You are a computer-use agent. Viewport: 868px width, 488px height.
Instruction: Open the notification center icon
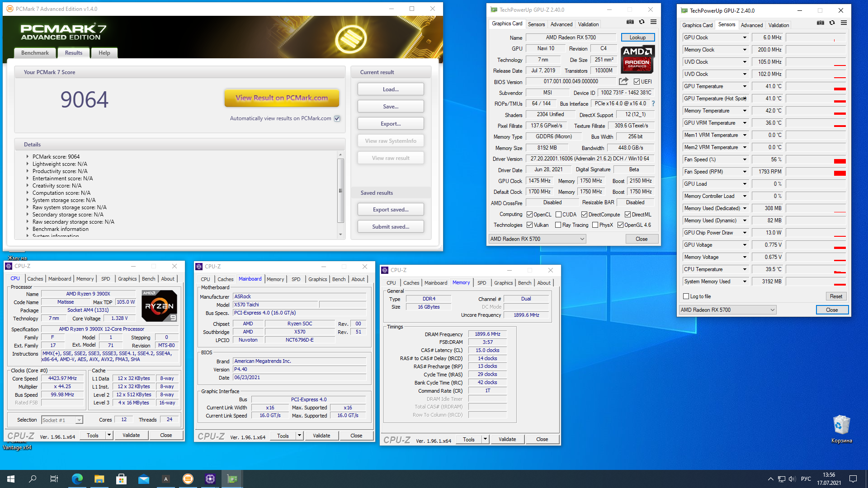(x=853, y=479)
